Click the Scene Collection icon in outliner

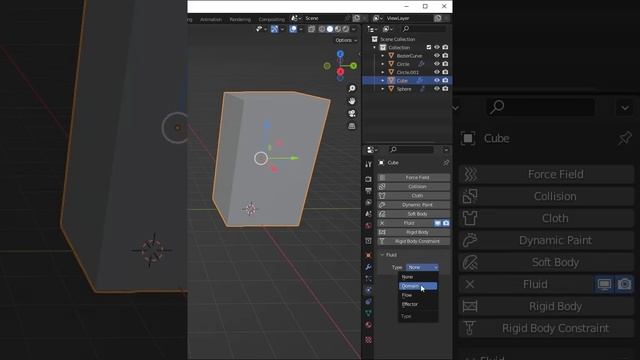click(x=374, y=39)
